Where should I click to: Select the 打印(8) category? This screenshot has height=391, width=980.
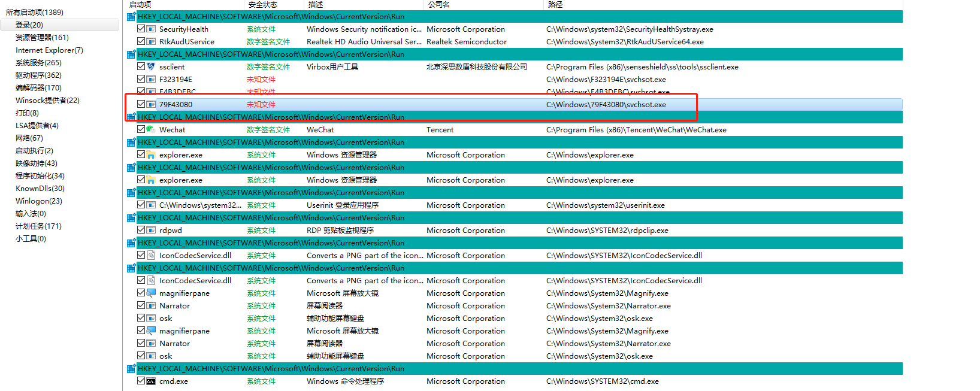[x=27, y=113]
